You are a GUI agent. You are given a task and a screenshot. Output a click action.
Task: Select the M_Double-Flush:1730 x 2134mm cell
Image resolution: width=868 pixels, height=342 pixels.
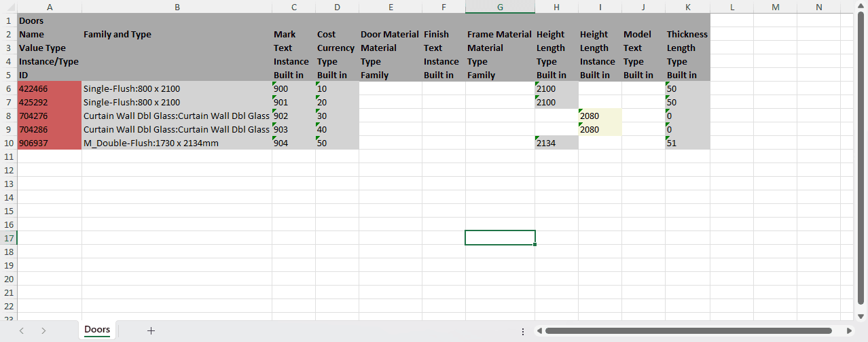point(177,143)
